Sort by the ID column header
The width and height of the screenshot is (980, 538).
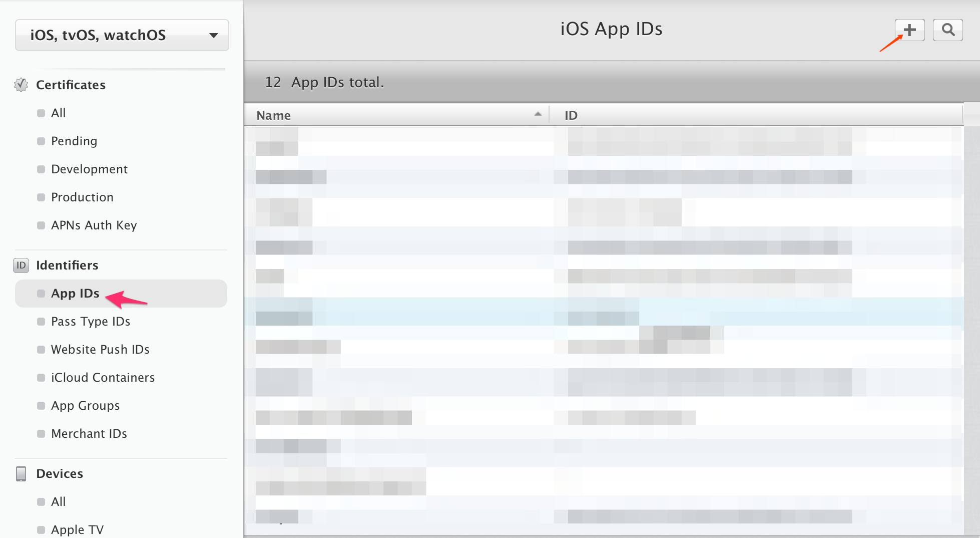coord(756,115)
